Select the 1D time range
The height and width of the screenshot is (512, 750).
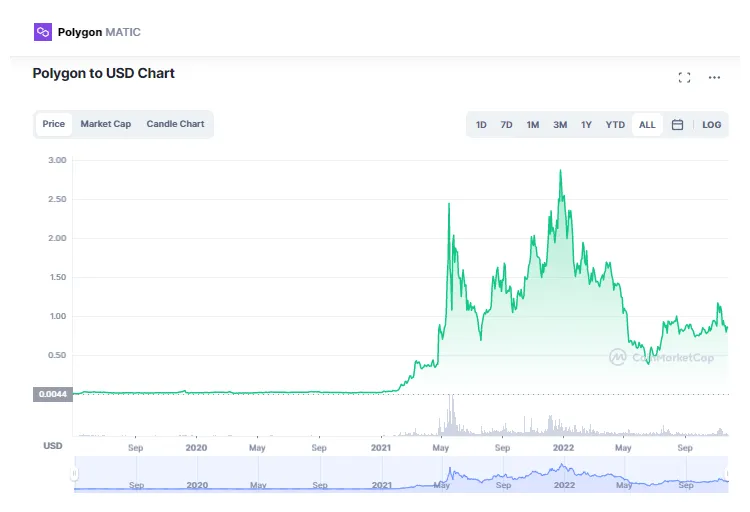(481, 125)
